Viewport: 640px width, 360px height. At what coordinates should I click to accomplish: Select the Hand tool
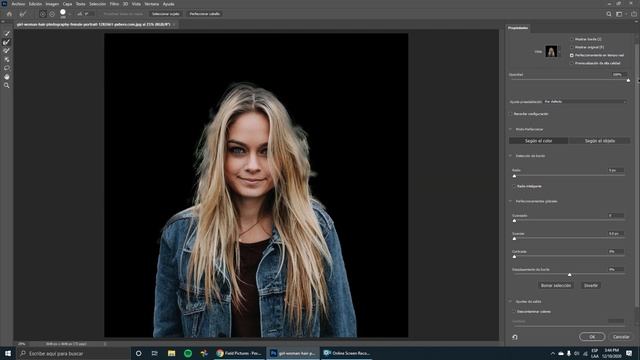point(7,77)
